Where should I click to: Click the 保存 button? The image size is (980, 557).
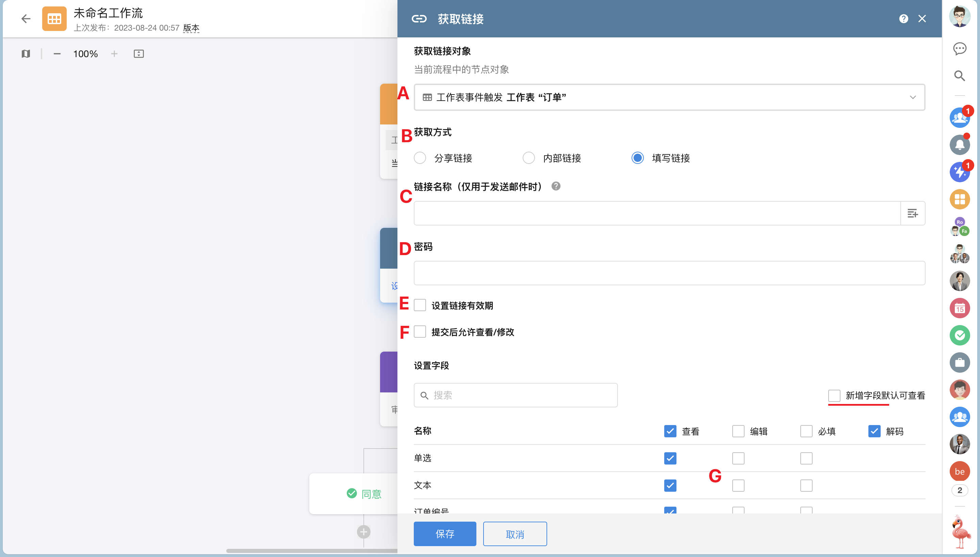pyautogui.click(x=445, y=534)
